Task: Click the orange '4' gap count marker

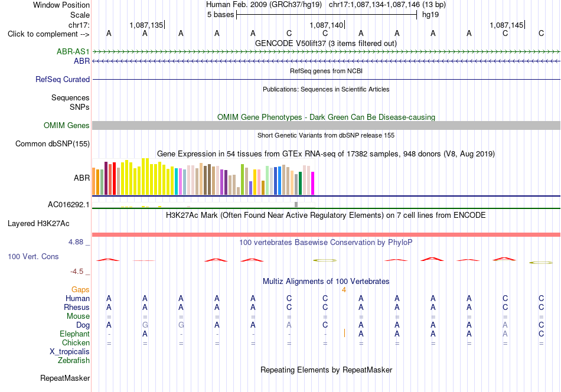Action: (344, 290)
